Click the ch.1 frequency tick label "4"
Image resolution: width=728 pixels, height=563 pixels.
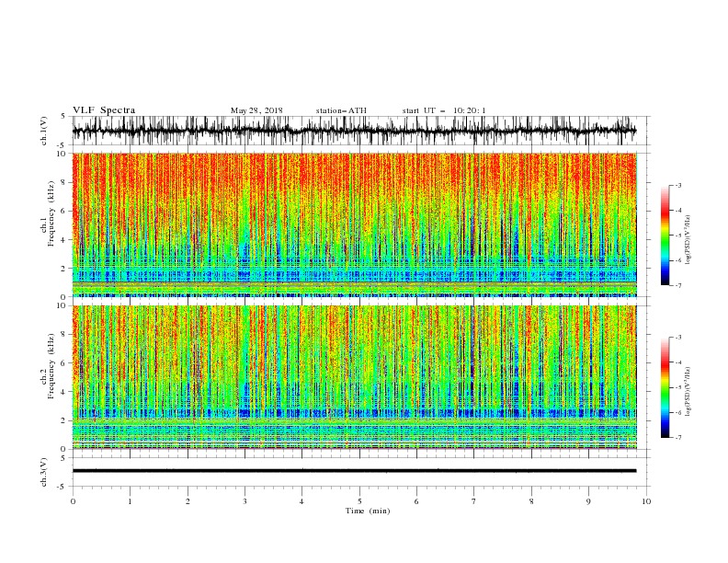point(64,240)
